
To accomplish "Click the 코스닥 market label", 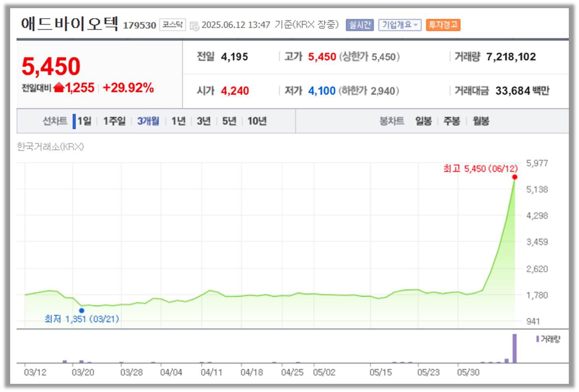I will click(x=172, y=25).
